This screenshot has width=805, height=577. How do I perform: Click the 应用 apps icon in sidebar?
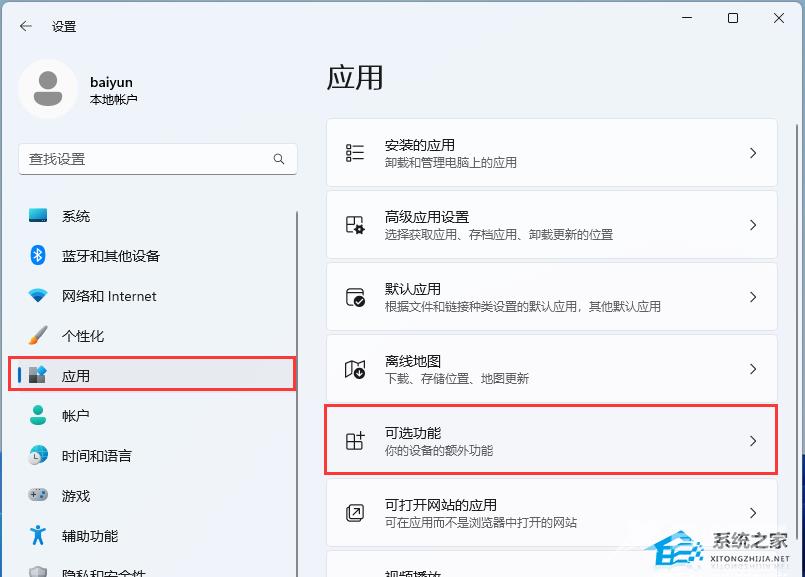coord(38,375)
